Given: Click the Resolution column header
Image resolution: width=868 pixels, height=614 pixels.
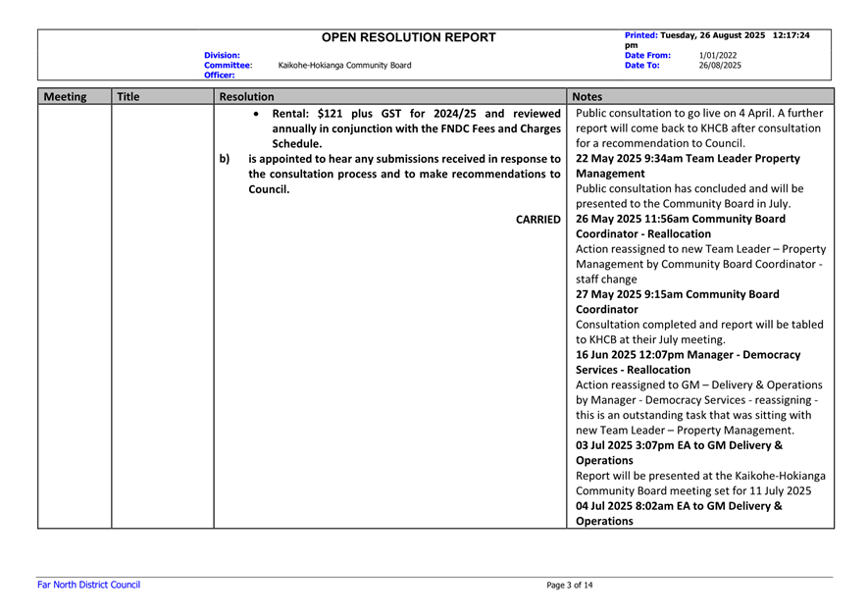Looking at the screenshot, I should pos(246,97).
